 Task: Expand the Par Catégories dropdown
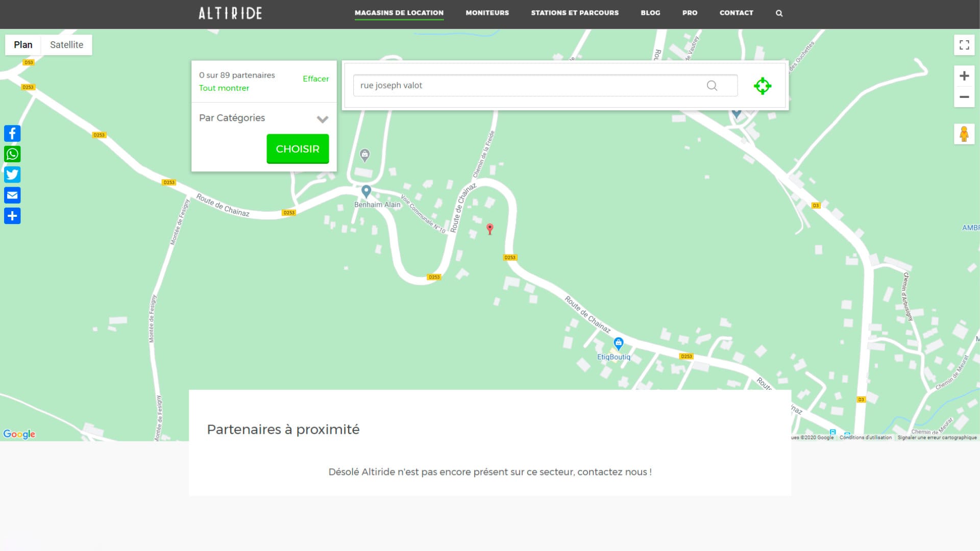point(264,118)
